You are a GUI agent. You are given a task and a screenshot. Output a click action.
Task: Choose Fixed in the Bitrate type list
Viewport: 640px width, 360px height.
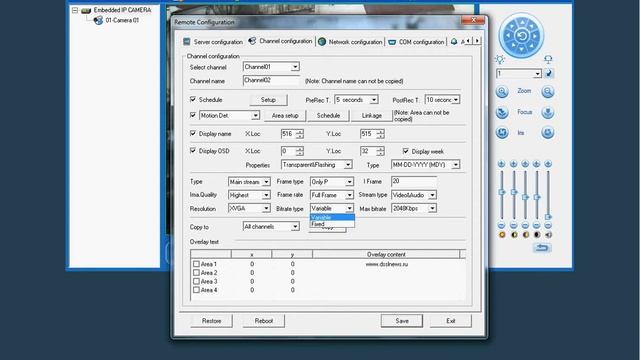[x=332, y=224]
